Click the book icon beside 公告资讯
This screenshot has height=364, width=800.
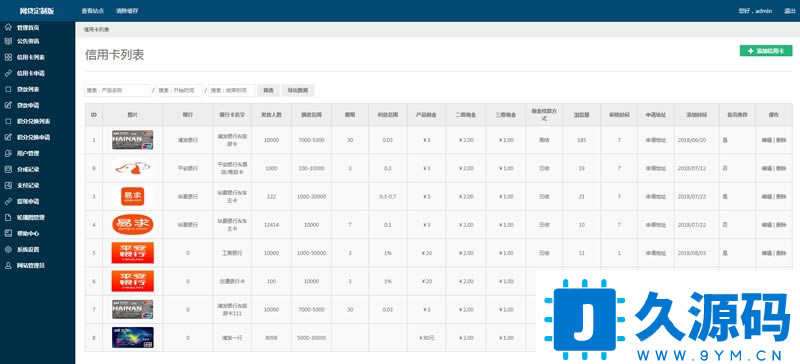pyautogui.click(x=8, y=41)
